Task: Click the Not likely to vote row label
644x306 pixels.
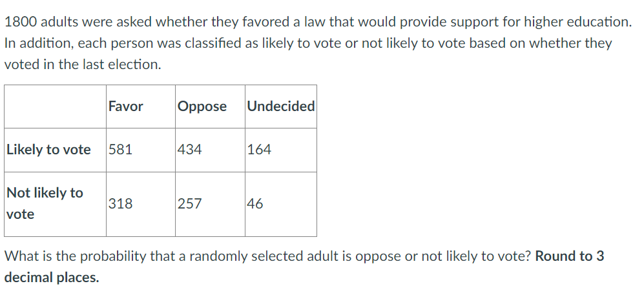Action: pyautogui.click(x=45, y=203)
